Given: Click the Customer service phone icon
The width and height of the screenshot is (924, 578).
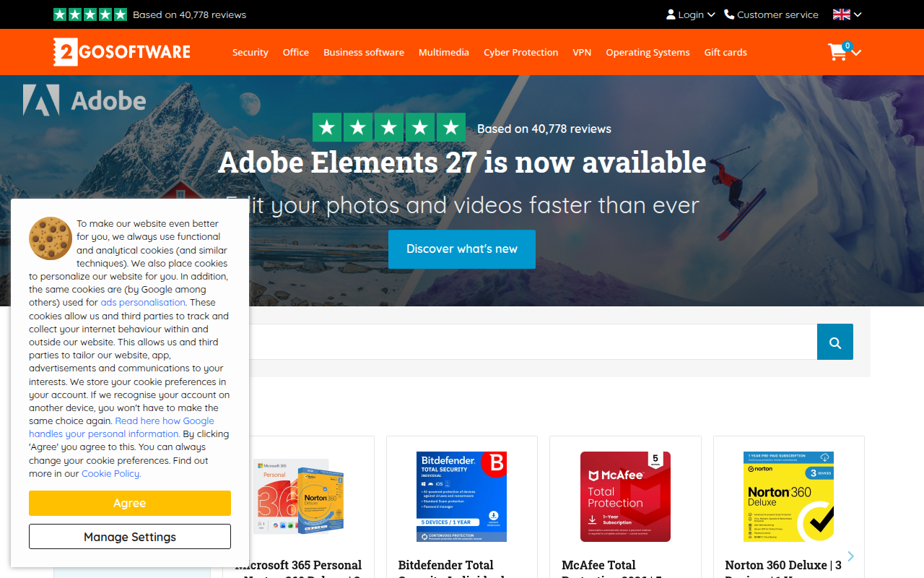Looking at the screenshot, I should 729,14.
